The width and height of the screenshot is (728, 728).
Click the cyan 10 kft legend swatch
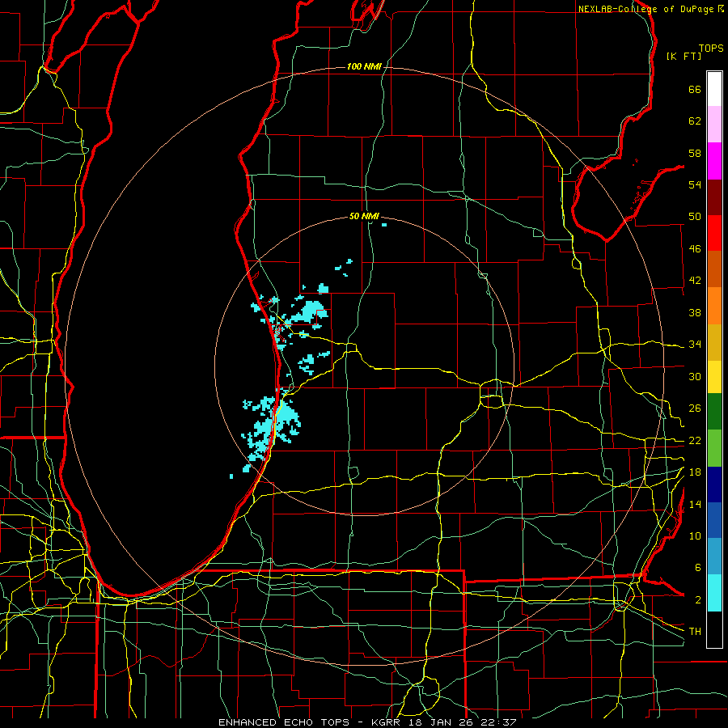click(714, 593)
